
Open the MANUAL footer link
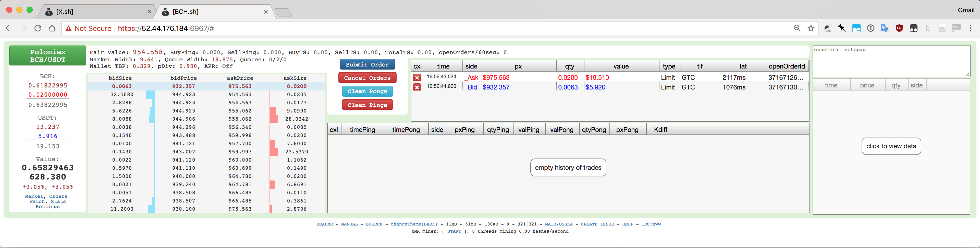tap(349, 224)
